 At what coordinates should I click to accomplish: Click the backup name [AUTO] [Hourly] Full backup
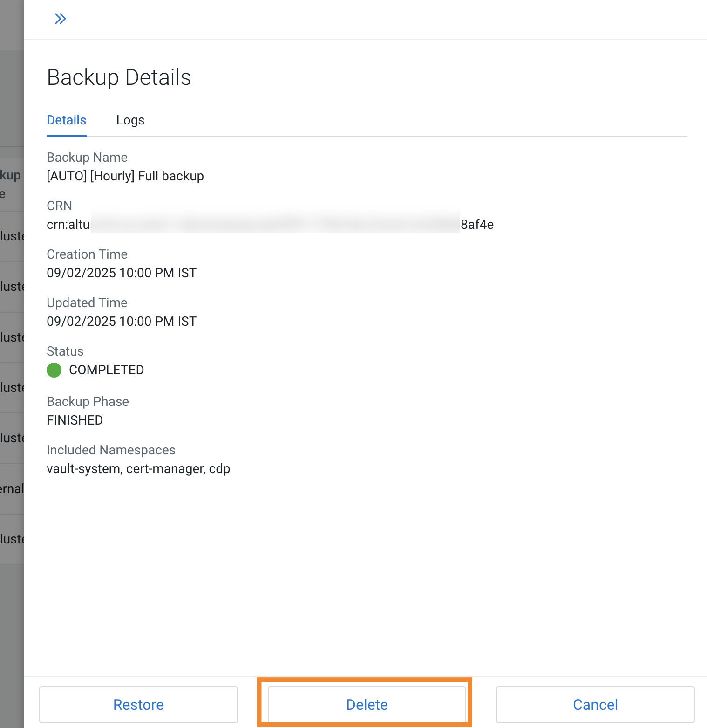(125, 176)
